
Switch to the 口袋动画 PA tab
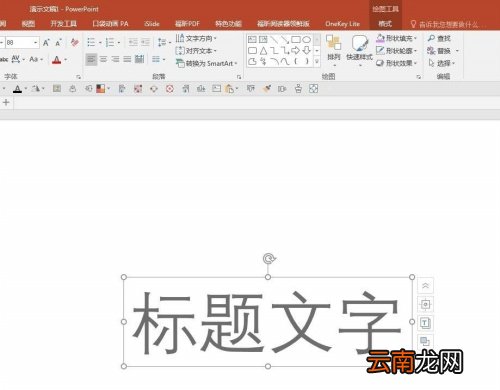coord(110,24)
